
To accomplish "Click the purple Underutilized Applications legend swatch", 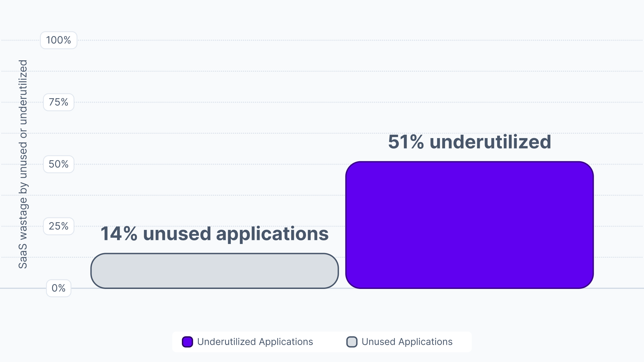I will (187, 342).
